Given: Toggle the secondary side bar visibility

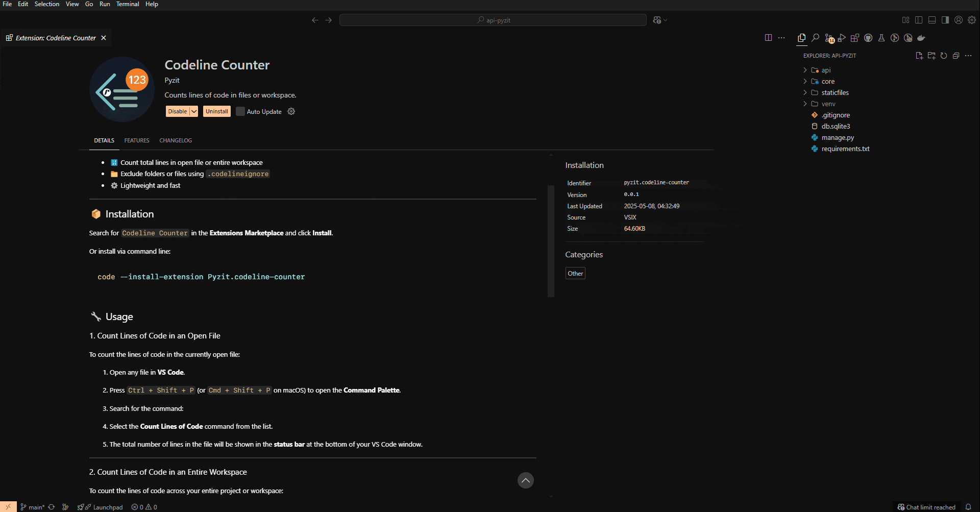Looking at the screenshot, I should click(945, 20).
